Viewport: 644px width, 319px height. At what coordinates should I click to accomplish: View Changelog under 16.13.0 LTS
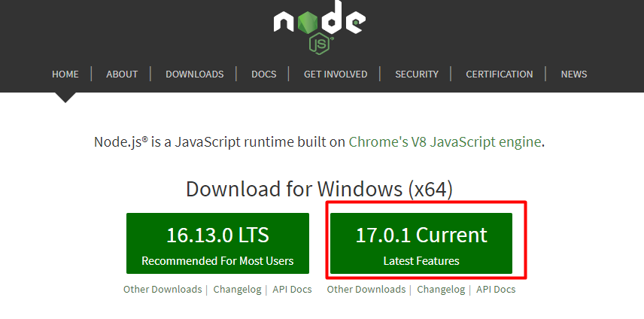click(238, 290)
